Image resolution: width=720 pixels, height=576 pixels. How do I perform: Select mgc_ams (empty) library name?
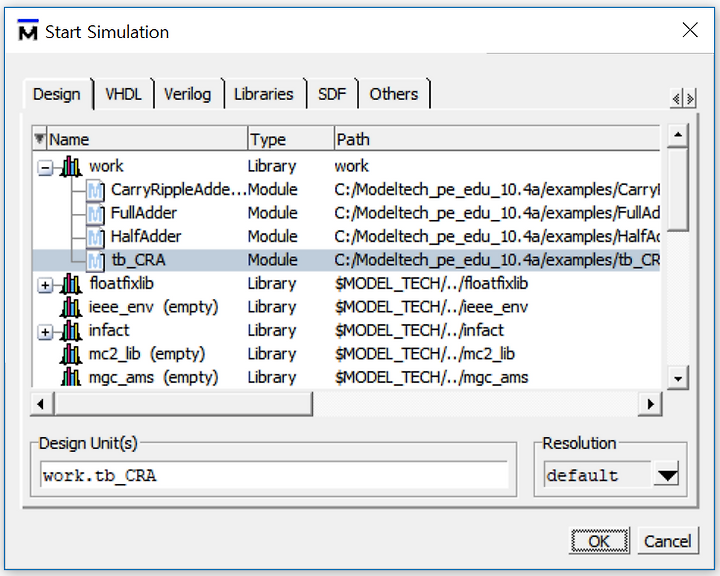tap(153, 378)
